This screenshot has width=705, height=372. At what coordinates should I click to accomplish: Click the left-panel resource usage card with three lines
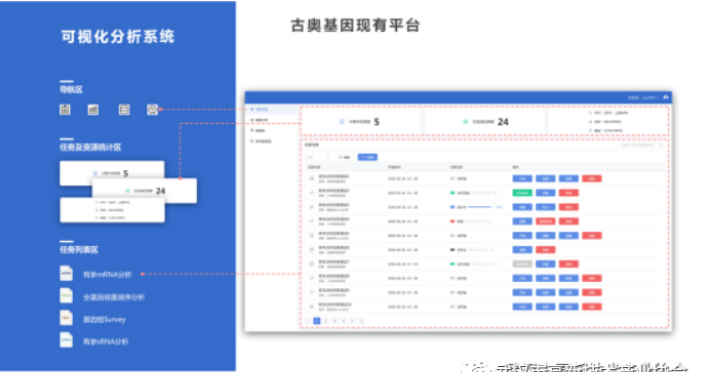tap(112, 210)
